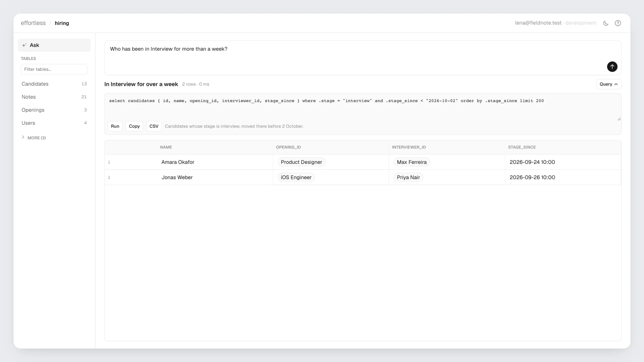Click inside the query code editor
Screen dimensions: 644x362
[x=363, y=107]
